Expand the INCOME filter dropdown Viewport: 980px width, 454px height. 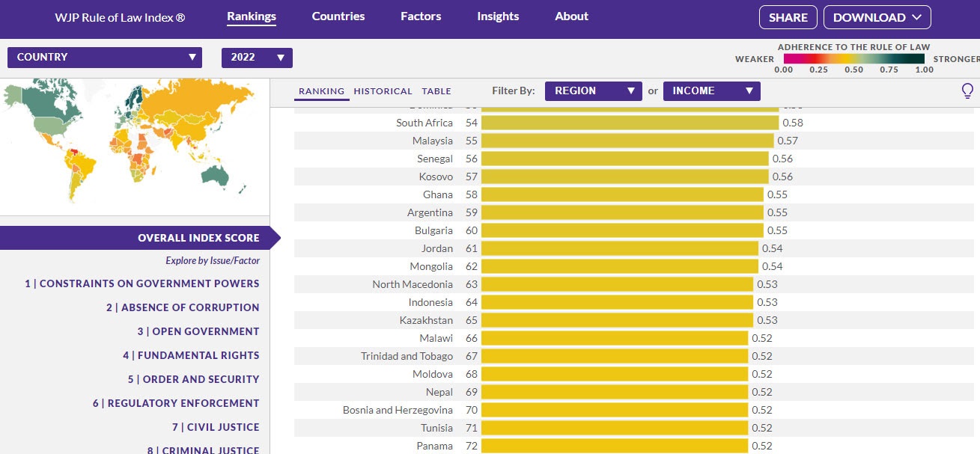(x=711, y=91)
